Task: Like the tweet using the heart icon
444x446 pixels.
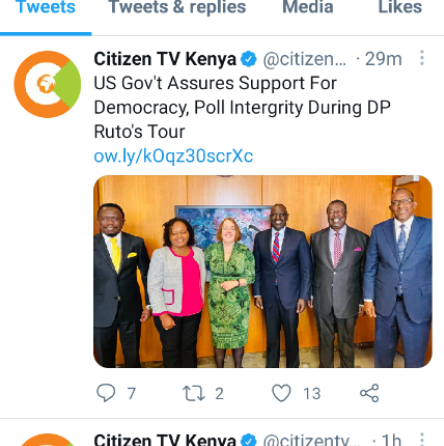Action: tap(282, 393)
